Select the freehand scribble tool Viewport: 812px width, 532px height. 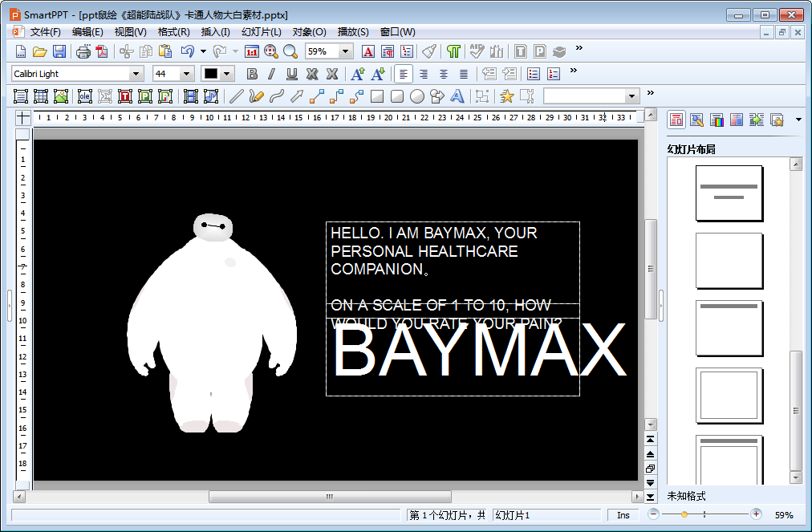(256, 95)
